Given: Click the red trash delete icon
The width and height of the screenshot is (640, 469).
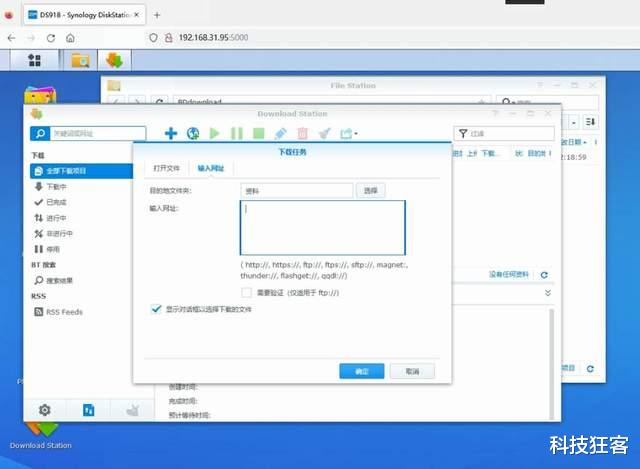Looking at the screenshot, I should (302, 133).
